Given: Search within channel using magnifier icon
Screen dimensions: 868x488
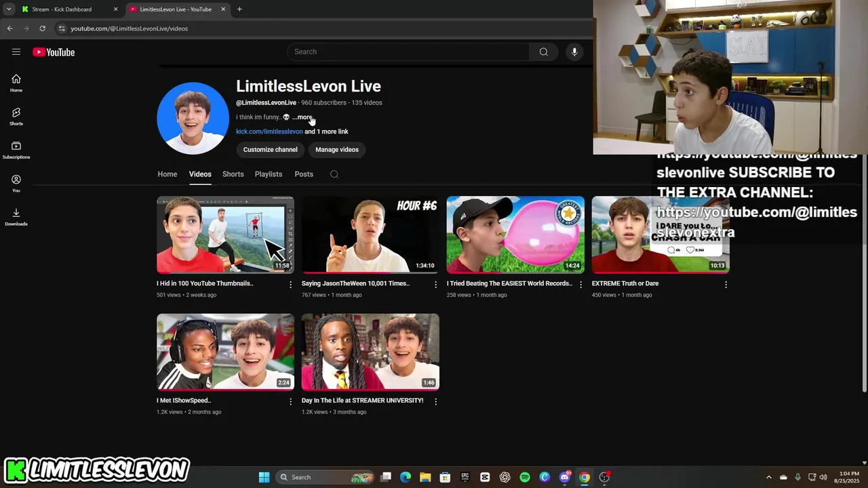Looking at the screenshot, I should coord(334,174).
